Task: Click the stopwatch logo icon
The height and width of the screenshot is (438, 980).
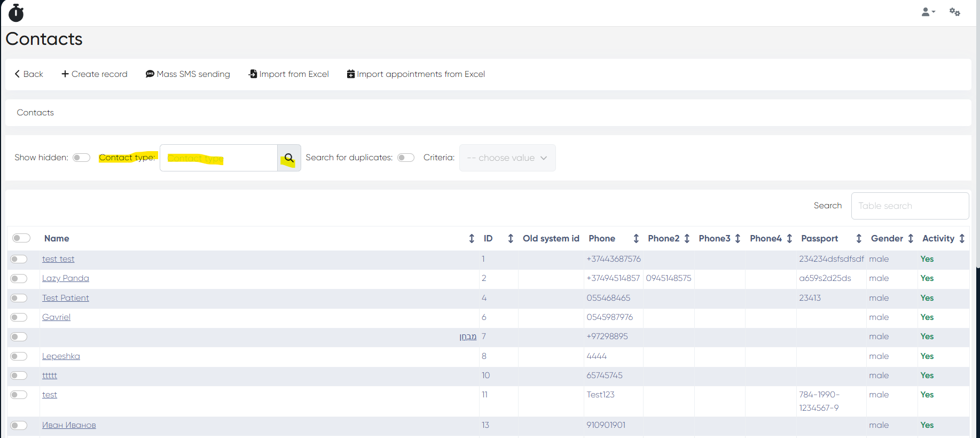Action: [x=16, y=13]
